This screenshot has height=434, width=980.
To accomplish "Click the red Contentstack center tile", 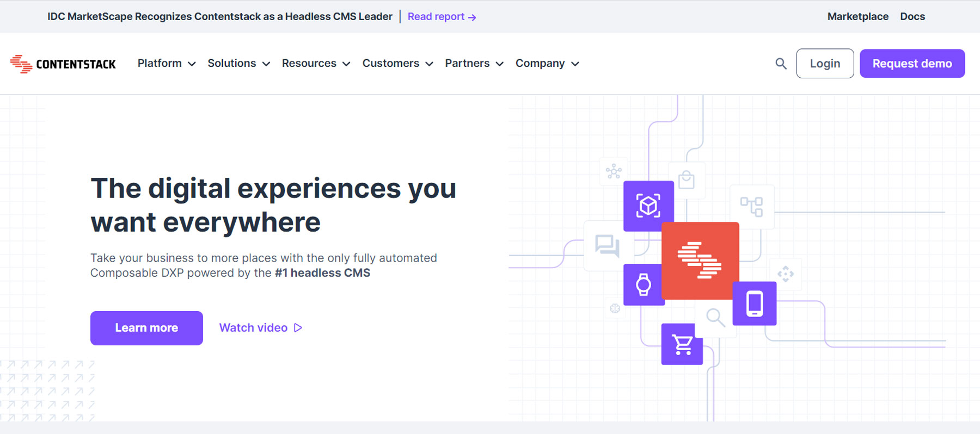I will tap(700, 261).
